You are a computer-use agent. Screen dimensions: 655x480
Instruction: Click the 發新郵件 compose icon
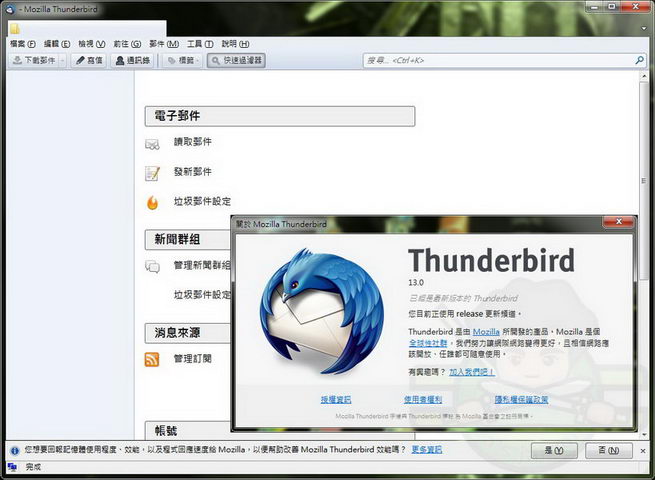pyautogui.click(x=153, y=172)
